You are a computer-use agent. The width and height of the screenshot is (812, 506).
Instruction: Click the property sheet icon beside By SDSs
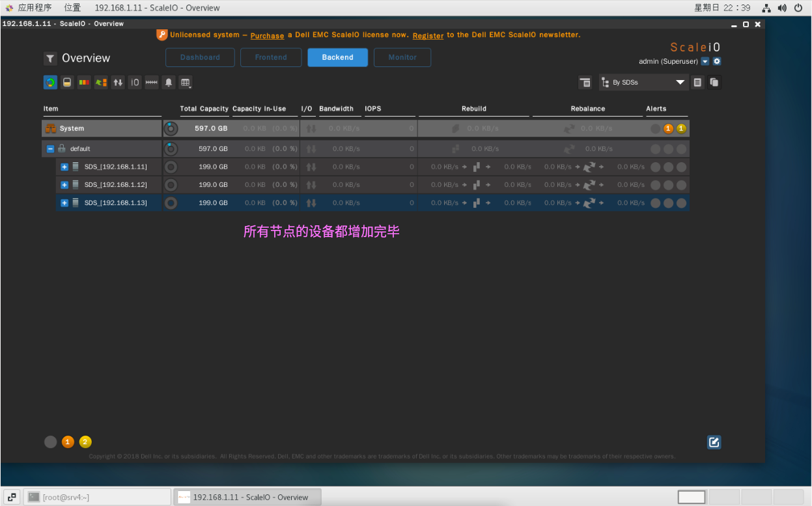[697, 83]
